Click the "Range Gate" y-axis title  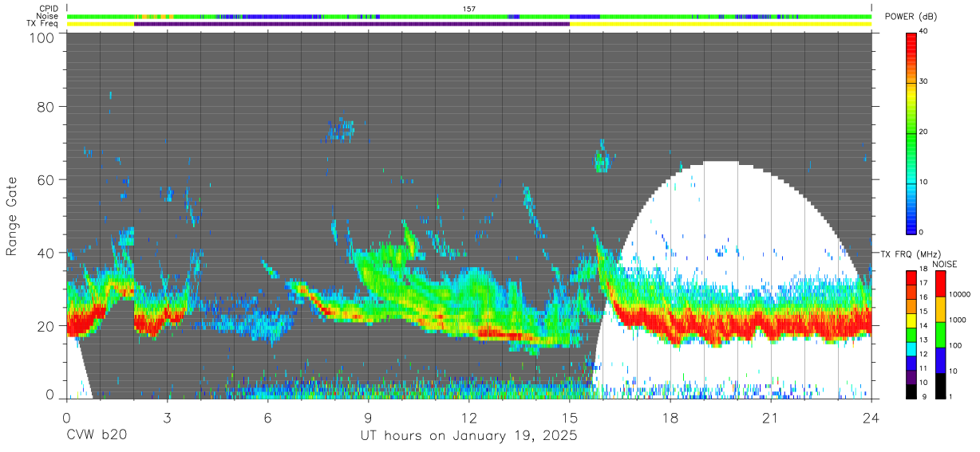[x=12, y=217]
